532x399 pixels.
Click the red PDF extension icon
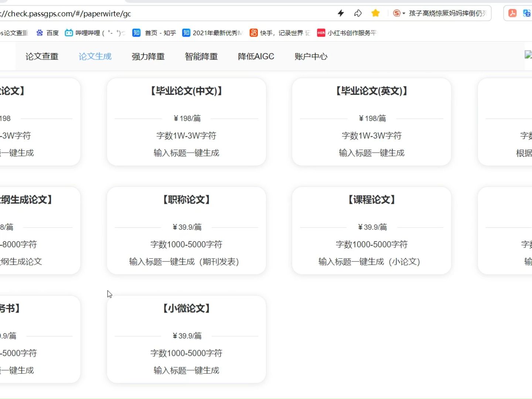[x=512, y=13]
